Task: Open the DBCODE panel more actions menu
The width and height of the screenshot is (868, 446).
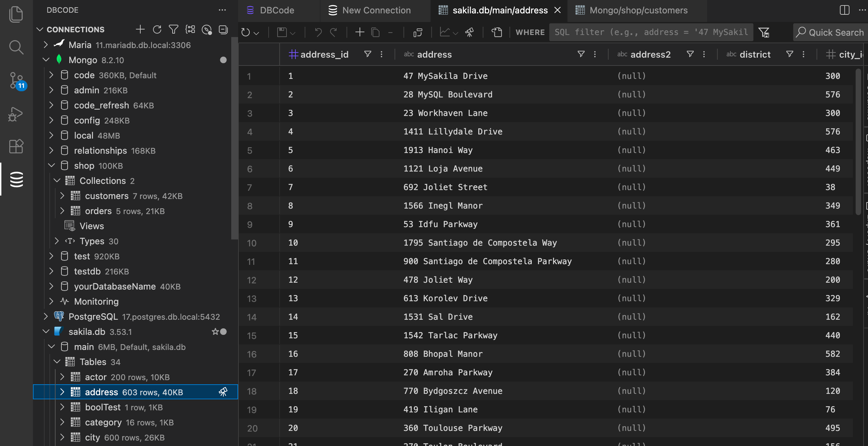Action: point(222,10)
